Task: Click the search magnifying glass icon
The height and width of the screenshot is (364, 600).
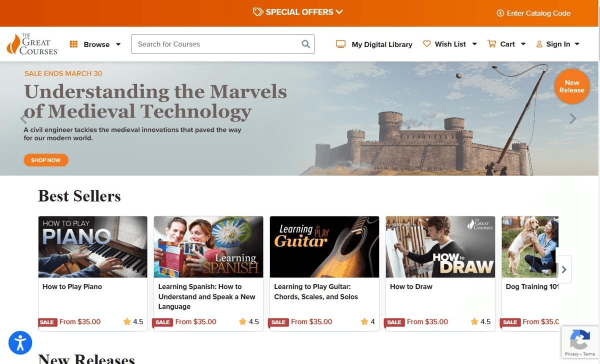Action: coord(306,44)
